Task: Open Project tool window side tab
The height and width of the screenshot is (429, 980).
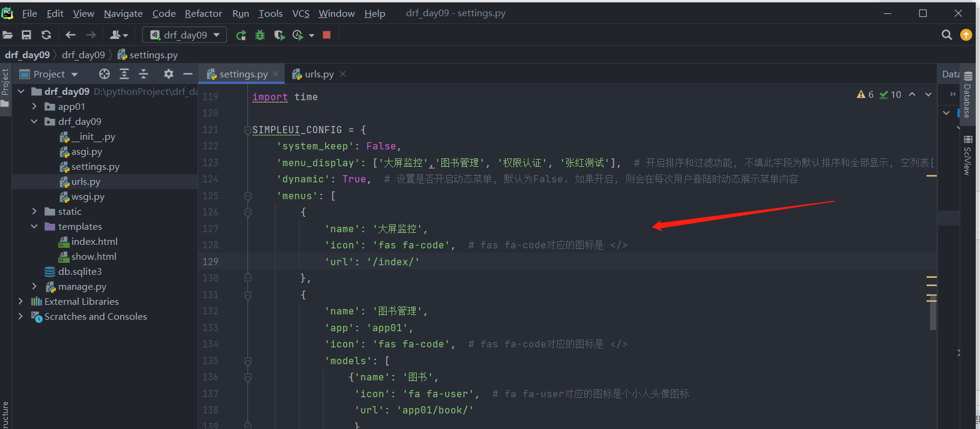Action: click(x=5, y=87)
